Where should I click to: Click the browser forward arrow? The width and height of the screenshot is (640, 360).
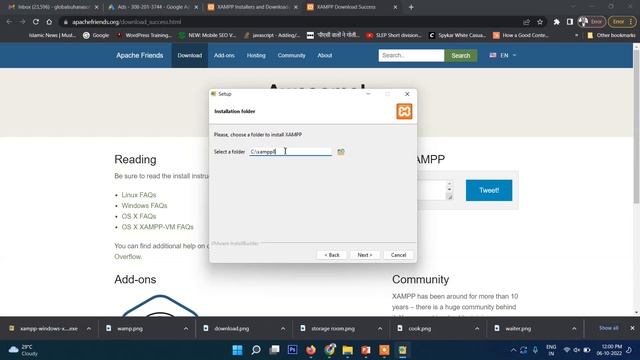coord(22,22)
